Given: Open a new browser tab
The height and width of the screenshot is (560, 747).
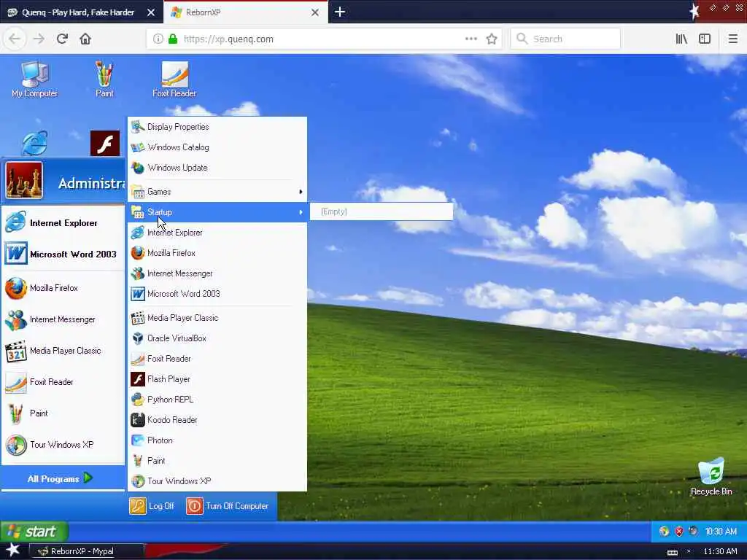Looking at the screenshot, I should (x=340, y=12).
